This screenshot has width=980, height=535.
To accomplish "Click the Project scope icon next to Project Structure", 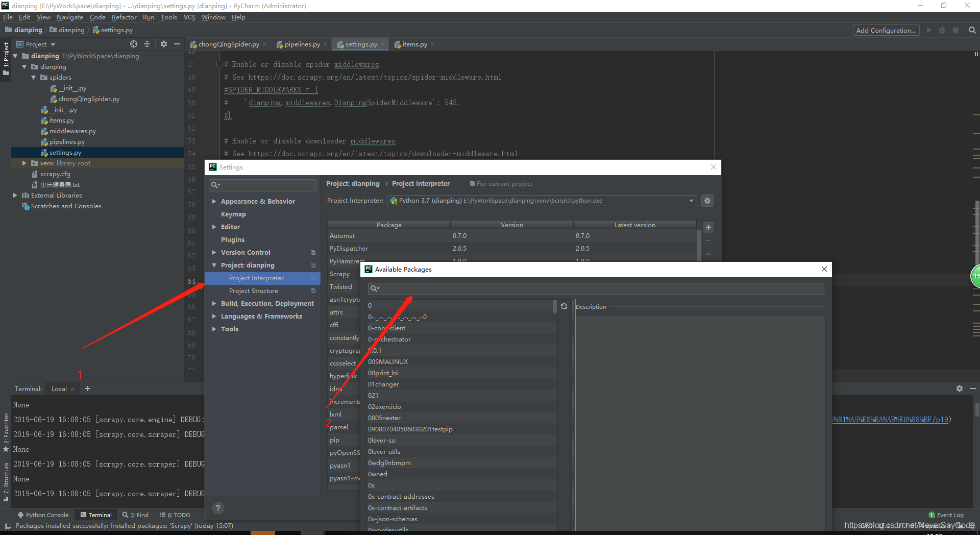I will click(313, 291).
